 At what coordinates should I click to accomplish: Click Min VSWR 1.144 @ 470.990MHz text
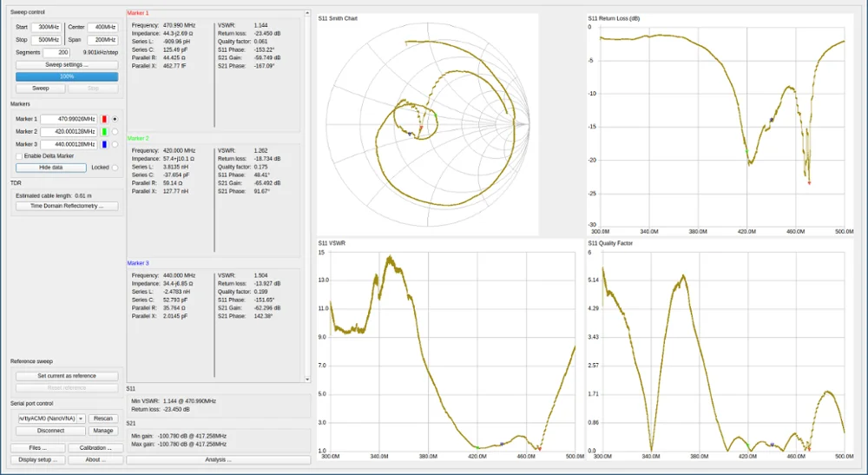(x=174, y=401)
